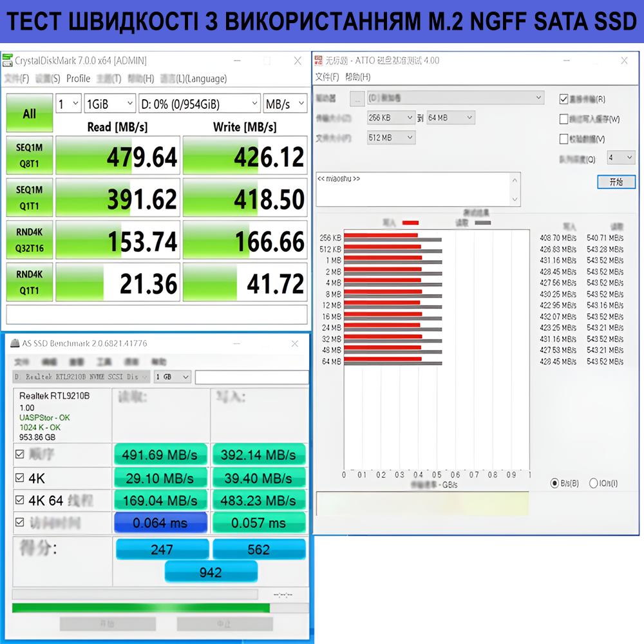The width and height of the screenshot is (644, 644).
Task: Click the AS SSD Benchmark title bar icon
Action: (15, 343)
